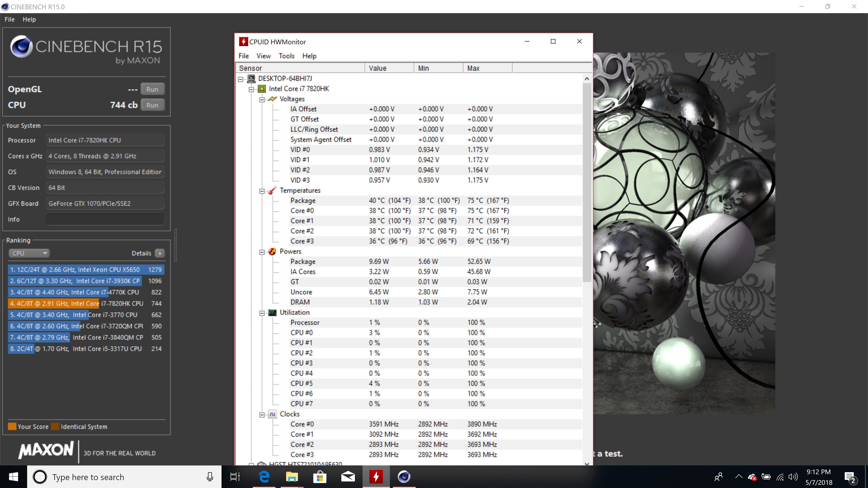
Task: Click the Max column header
Action: (488, 68)
